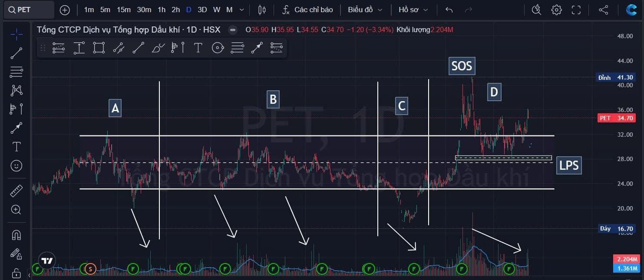Select the text tool in left sidebar
644x280 pixels.
click(x=17, y=147)
